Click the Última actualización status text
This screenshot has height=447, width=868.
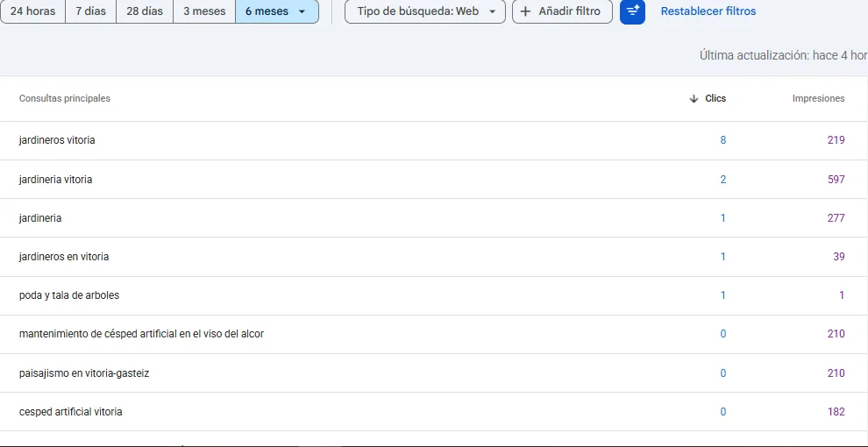783,56
